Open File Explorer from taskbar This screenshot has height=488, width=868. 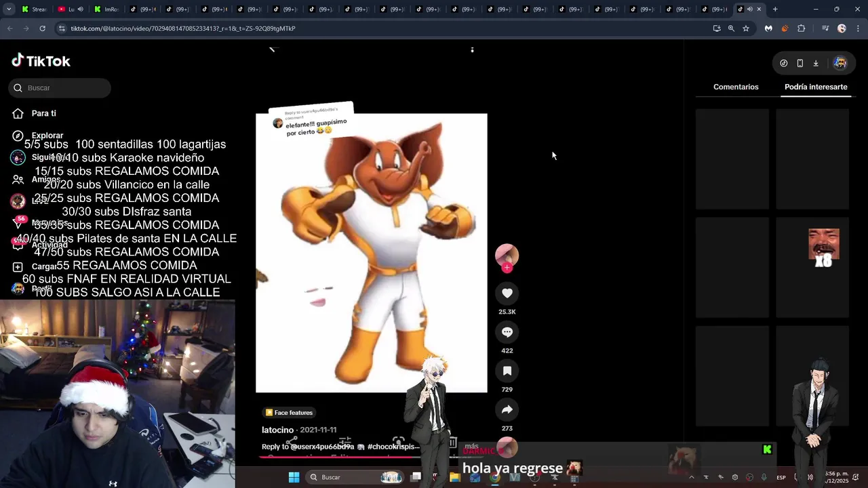point(455,477)
